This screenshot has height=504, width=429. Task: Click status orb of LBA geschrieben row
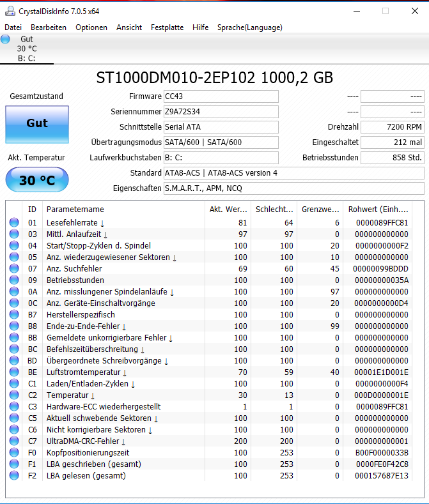[14, 464]
